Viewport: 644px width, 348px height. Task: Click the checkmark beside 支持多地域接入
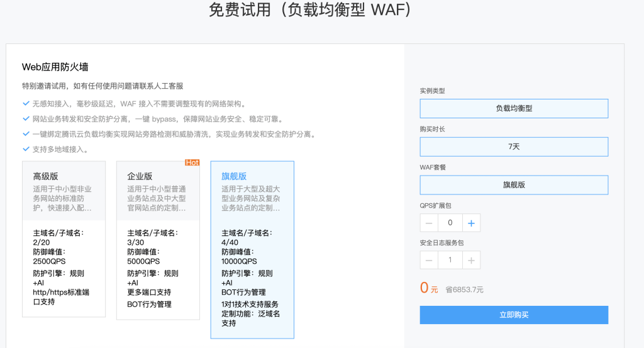coord(26,149)
